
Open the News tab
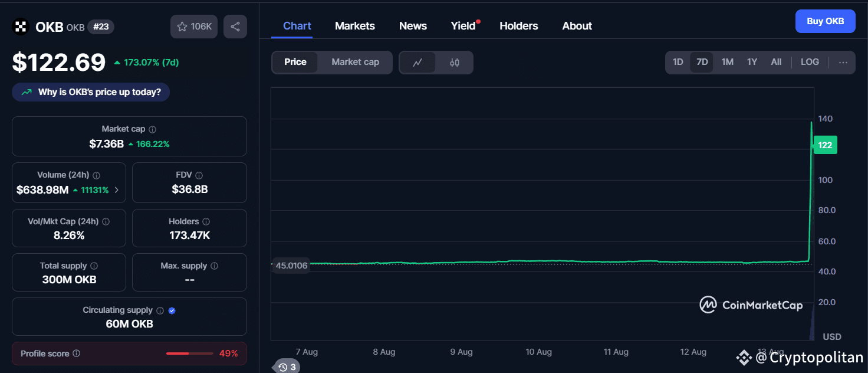413,26
